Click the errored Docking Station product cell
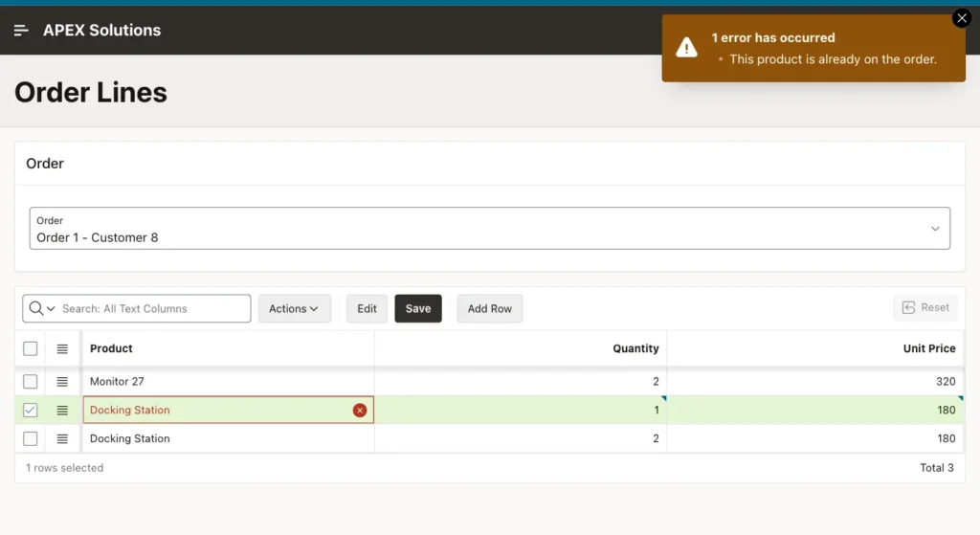 (228, 410)
